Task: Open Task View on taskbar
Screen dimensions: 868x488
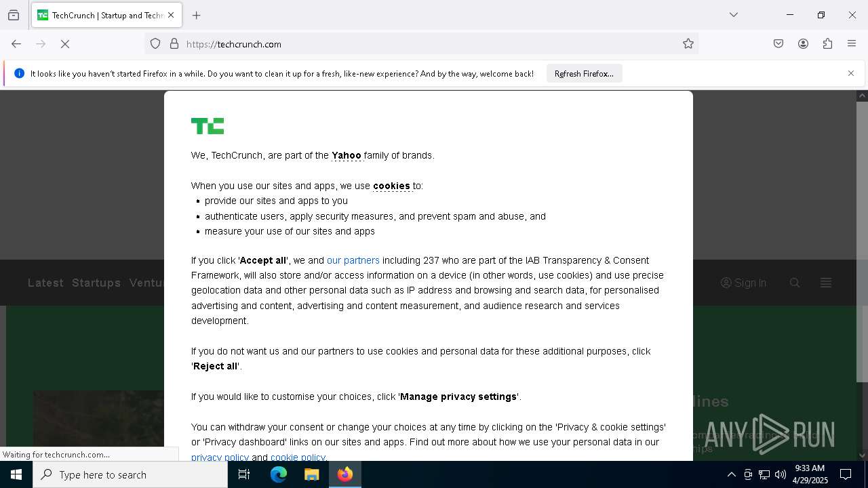Action: click(244, 474)
